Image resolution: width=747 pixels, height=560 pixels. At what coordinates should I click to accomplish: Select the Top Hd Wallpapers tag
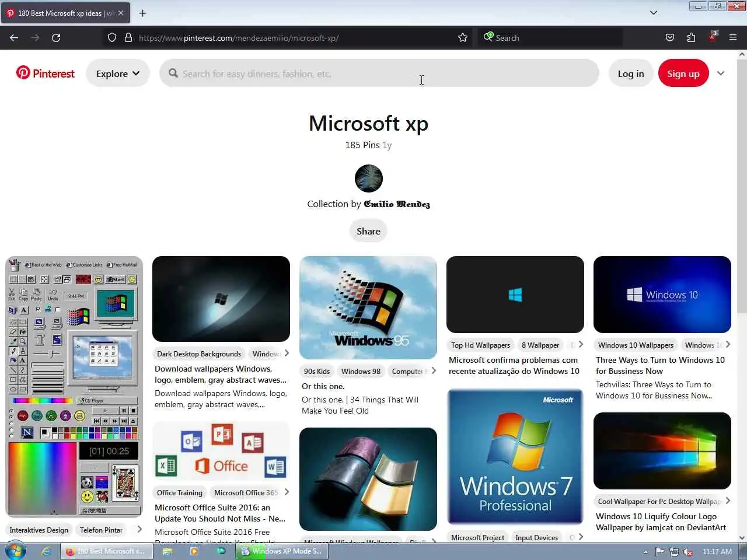click(480, 345)
